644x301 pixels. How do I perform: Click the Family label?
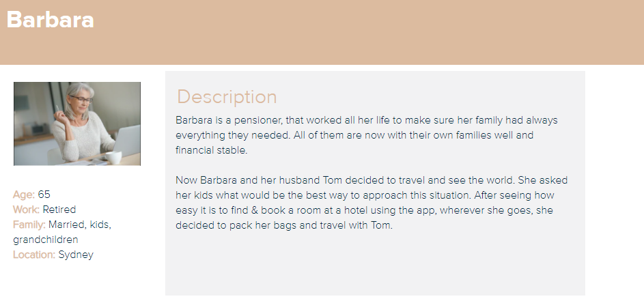point(29,225)
